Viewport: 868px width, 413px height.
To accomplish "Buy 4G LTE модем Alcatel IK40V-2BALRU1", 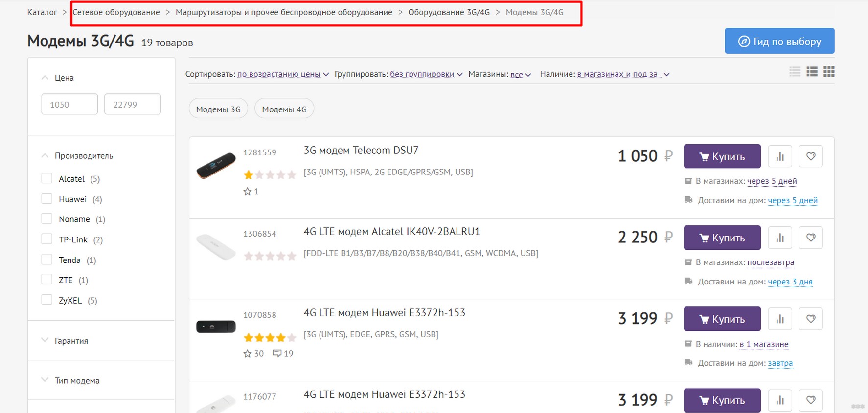I will (722, 238).
